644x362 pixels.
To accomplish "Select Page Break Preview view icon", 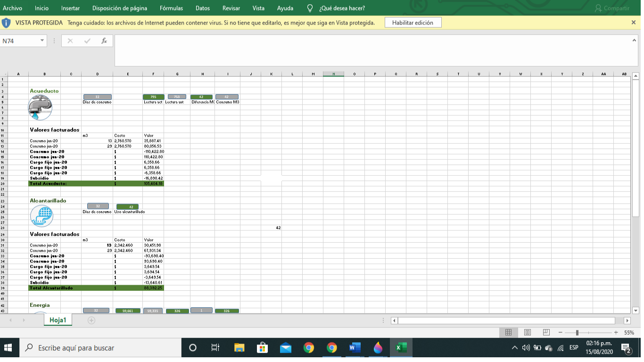I will coord(545,332).
